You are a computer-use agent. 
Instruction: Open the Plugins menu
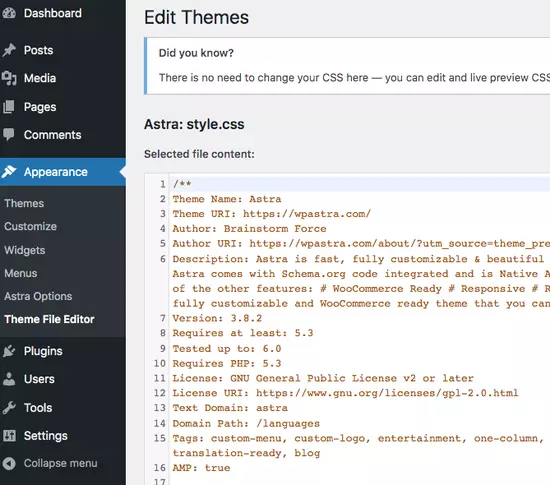coord(43,351)
